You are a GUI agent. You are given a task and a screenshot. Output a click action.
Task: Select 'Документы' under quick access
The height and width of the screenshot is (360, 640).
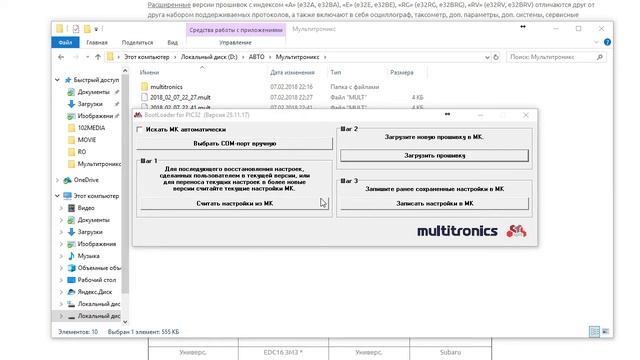coord(93,92)
